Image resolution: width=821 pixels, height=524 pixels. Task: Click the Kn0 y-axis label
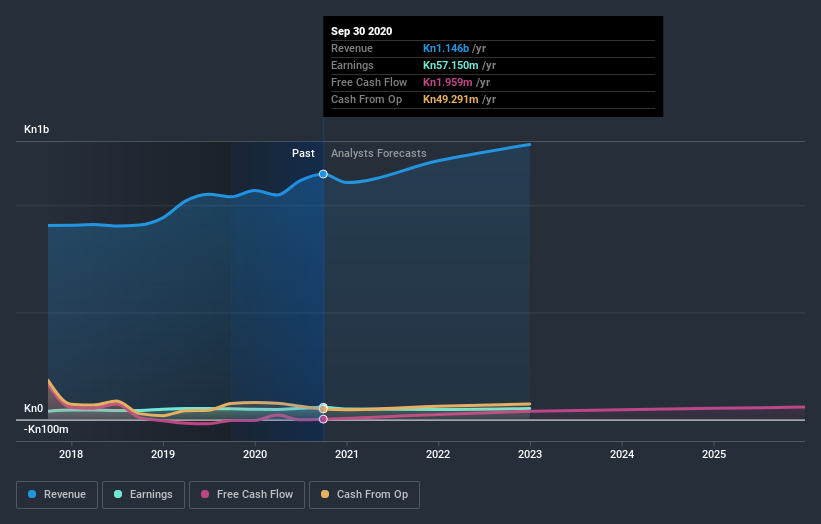coord(34,408)
